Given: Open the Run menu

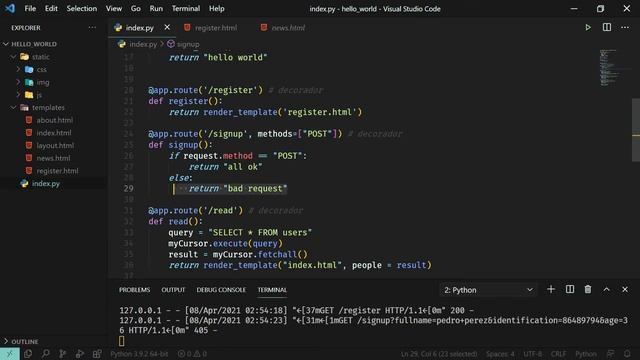Looking at the screenshot, I should pos(156,9).
